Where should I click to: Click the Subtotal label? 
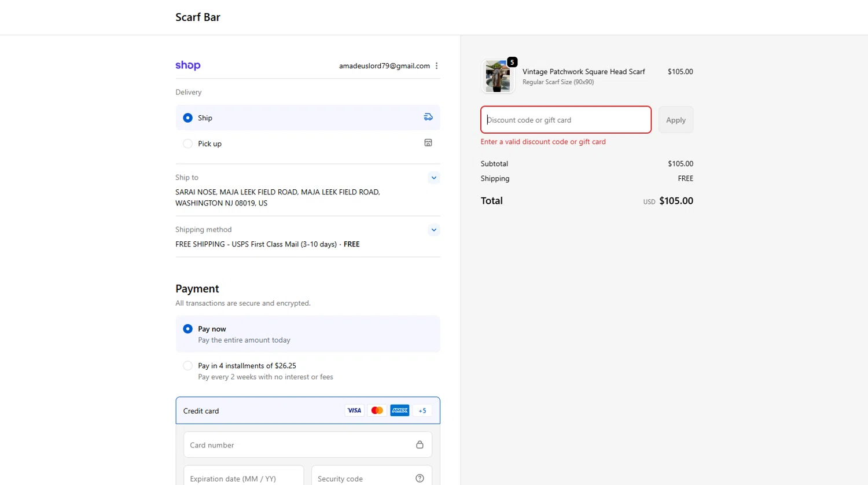(494, 164)
